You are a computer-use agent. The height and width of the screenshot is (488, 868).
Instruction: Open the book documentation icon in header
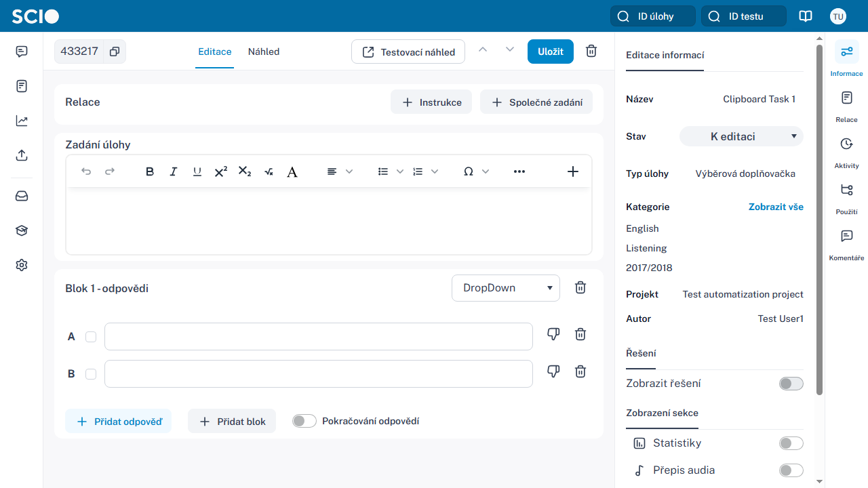tap(806, 16)
